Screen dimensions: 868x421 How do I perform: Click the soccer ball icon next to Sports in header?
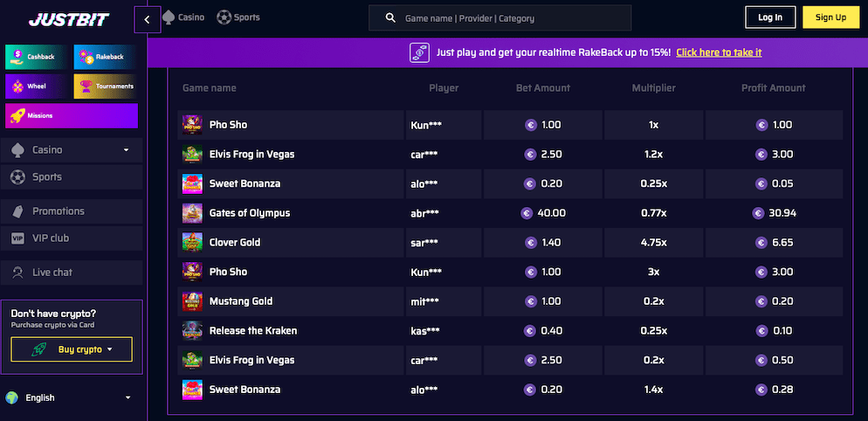pos(224,17)
